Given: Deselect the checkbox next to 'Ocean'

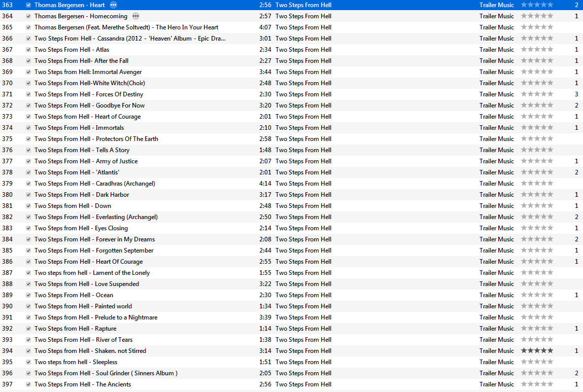Looking at the screenshot, I should click(28, 295).
